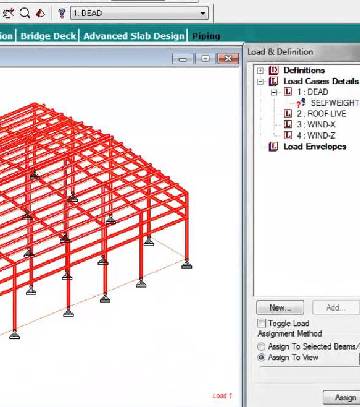Choose Assign To Selected Beams radio option
This screenshot has height=407, width=360.
pyautogui.click(x=261, y=347)
